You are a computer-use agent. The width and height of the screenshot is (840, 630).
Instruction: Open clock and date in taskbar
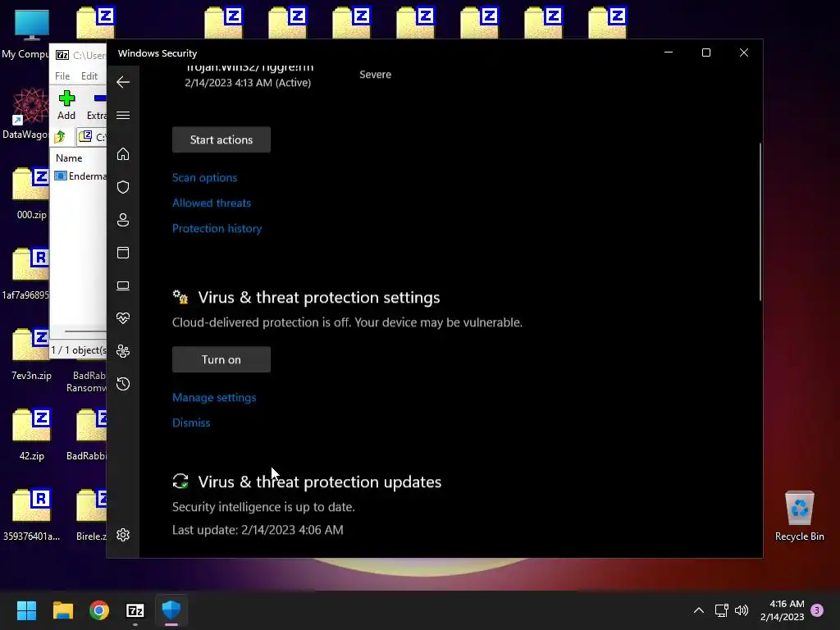pos(782,610)
